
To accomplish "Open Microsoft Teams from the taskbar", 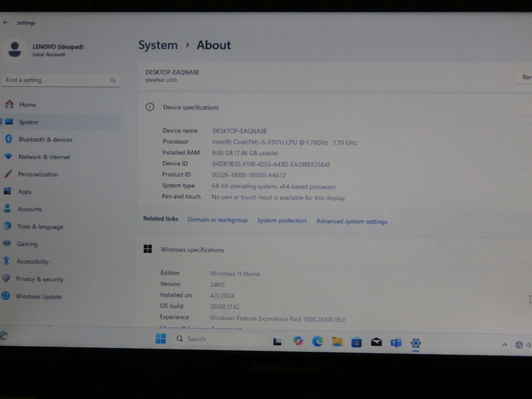I will [x=396, y=342].
